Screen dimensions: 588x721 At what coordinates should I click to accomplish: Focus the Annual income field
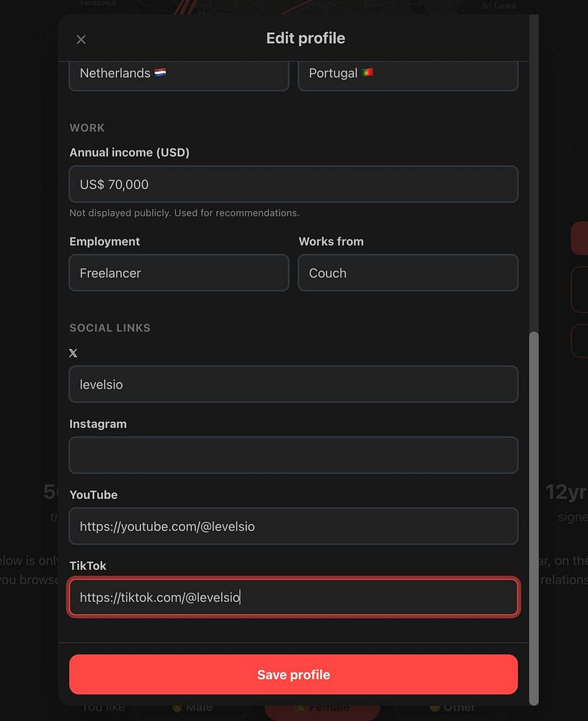pos(293,185)
